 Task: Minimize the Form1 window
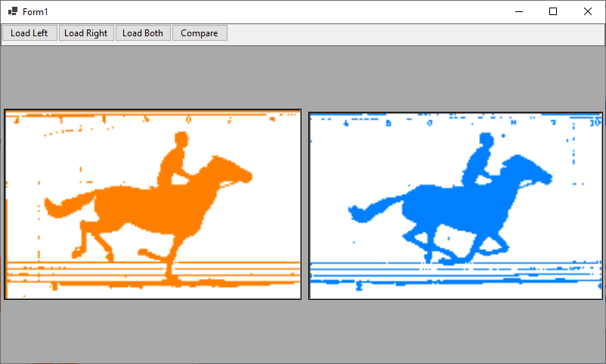(x=519, y=11)
